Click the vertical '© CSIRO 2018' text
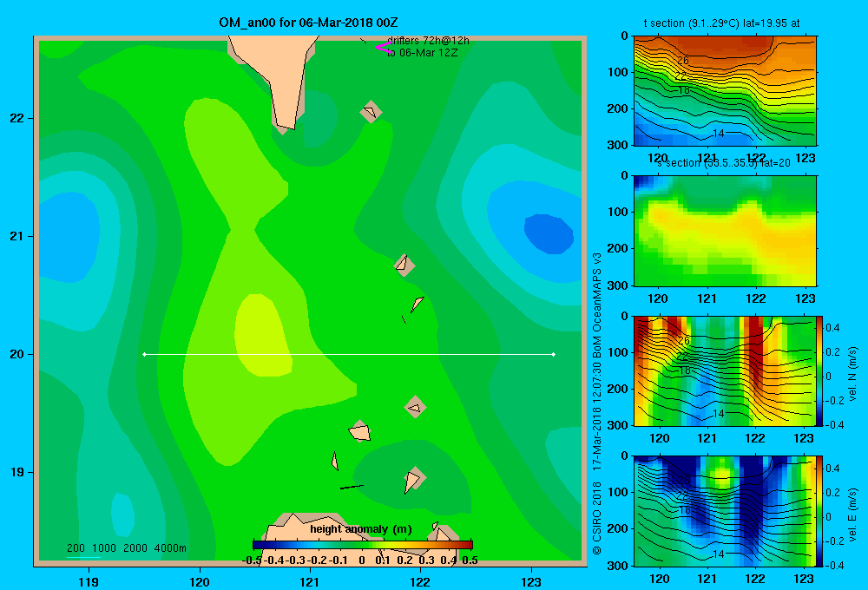 click(597, 518)
